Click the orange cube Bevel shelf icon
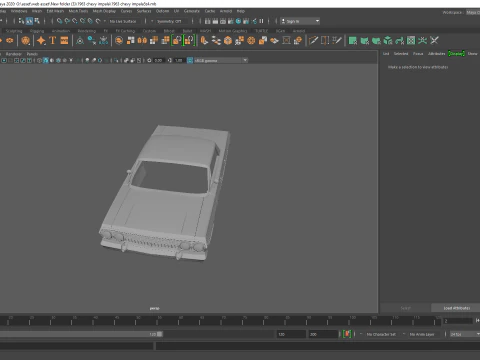This screenshot has height=360, width=480. [x=228, y=40]
